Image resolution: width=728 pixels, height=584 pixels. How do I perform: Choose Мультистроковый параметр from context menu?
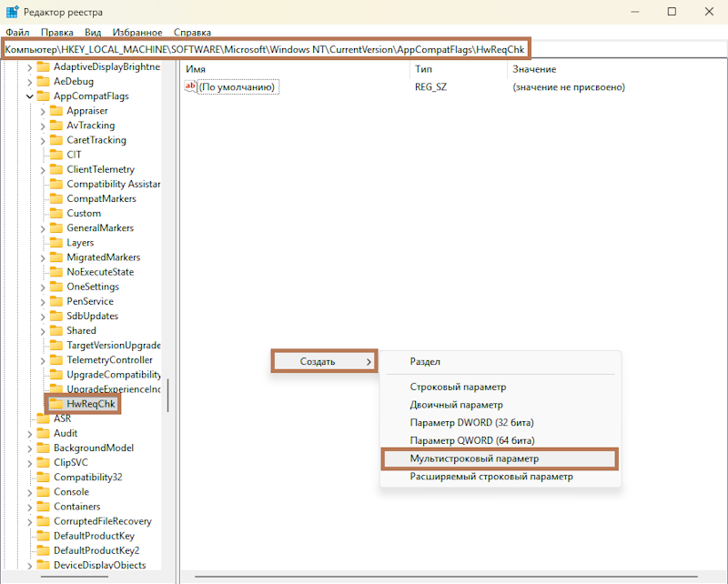[x=474, y=459]
